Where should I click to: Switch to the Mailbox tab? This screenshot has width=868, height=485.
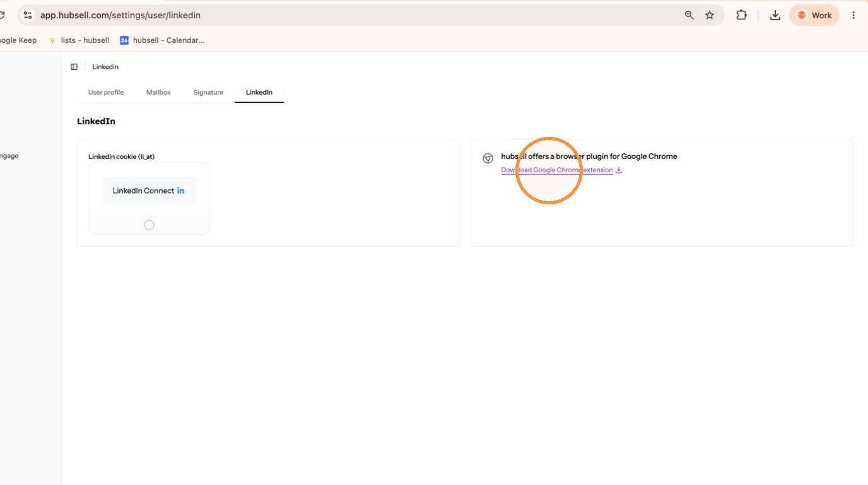pos(158,92)
